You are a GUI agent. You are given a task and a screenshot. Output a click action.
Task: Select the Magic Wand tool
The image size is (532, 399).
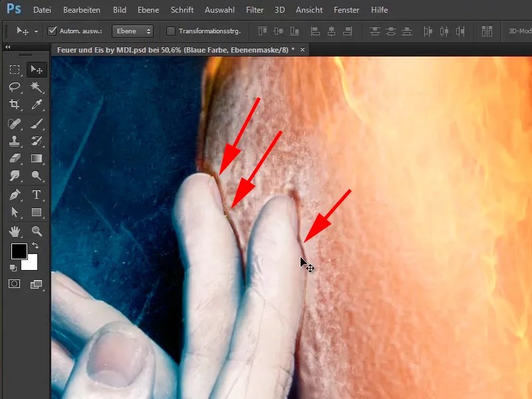pyautogui.click(x=37, y=87)
